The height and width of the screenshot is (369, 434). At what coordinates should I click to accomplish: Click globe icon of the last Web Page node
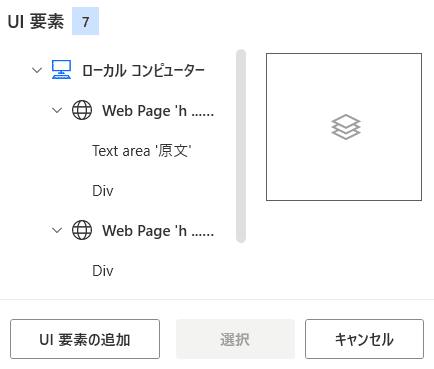(82, 230)
